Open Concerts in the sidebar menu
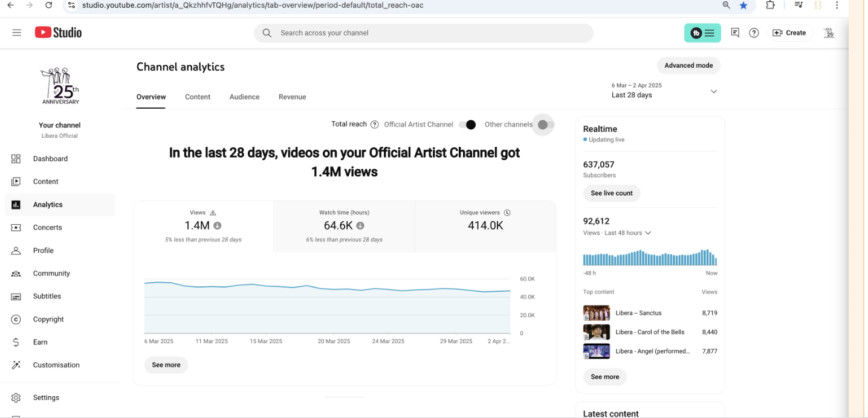This screenshot has height=418, width=868. click(x=48, y=228)
